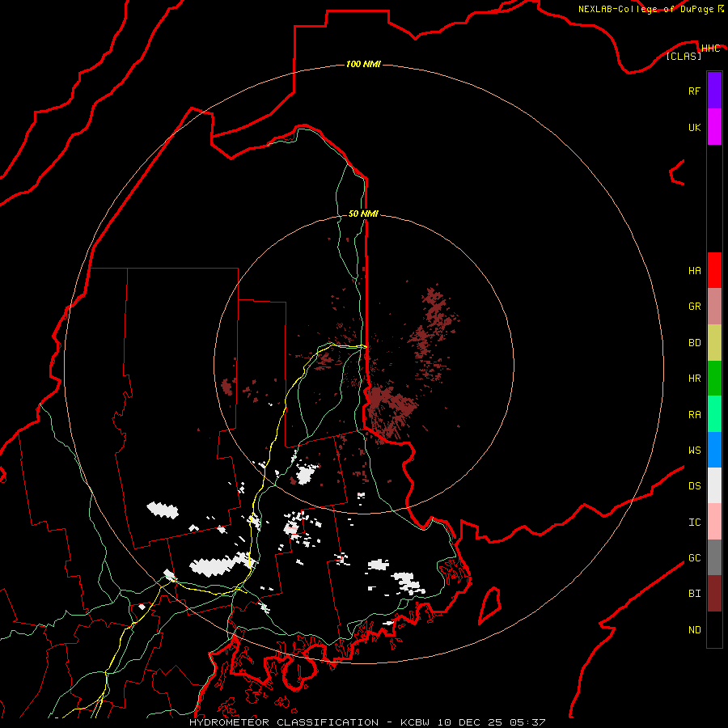This screenshot has height=728, width=728.
Task: Click the light pink IC legend swatch
Action: [x=714, y=522]
